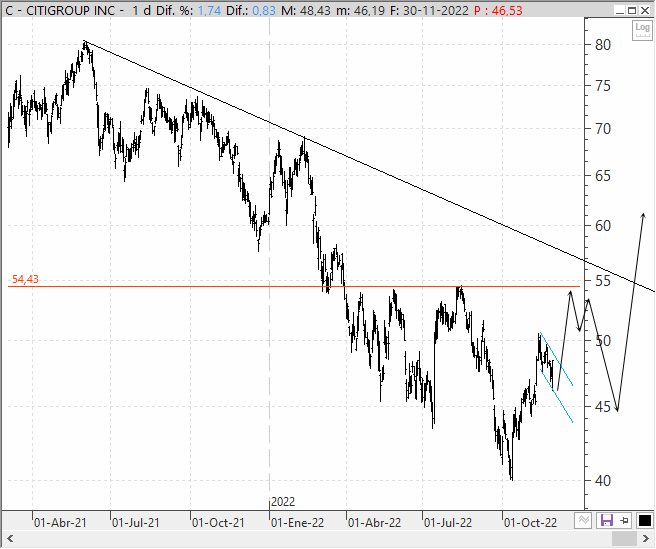The image size is (656, 549).
Task: Click the 40 price axis label
Action: click(603, 481)
